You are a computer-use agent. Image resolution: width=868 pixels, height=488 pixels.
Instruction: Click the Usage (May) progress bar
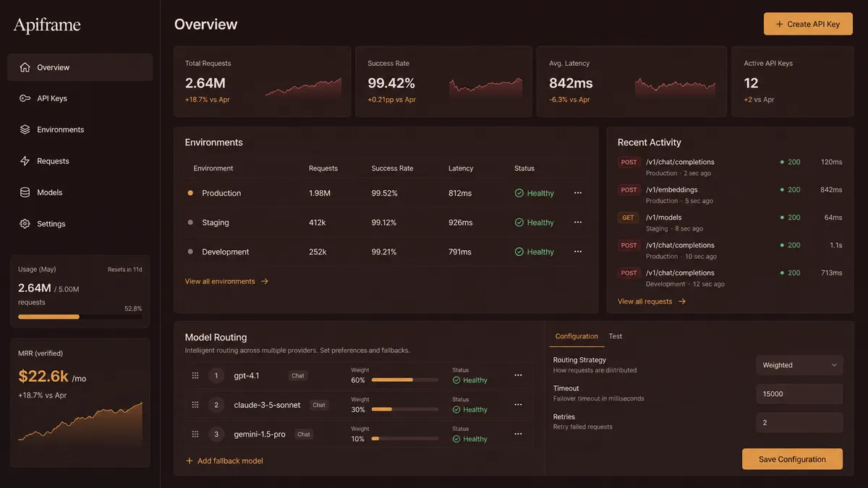[80, 317]
